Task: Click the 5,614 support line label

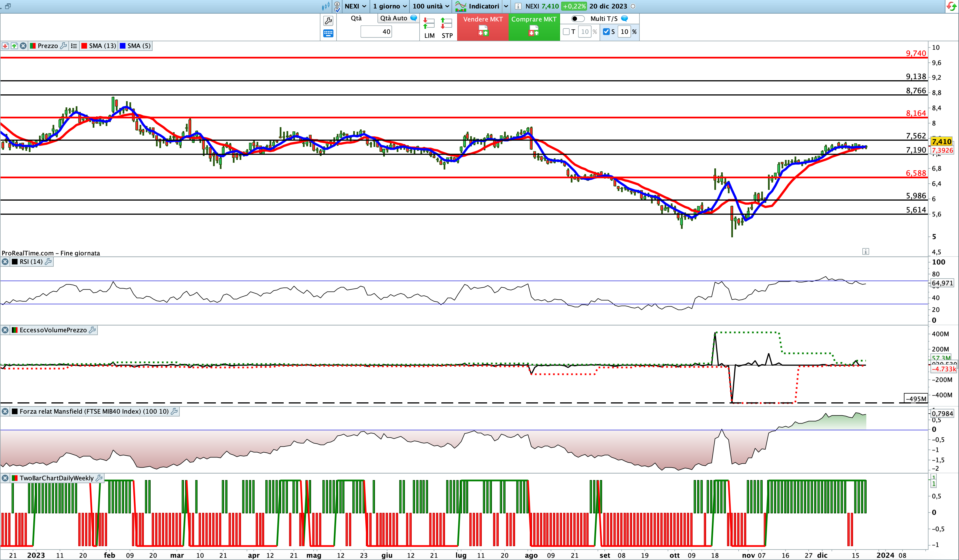Action: point(916,210)
